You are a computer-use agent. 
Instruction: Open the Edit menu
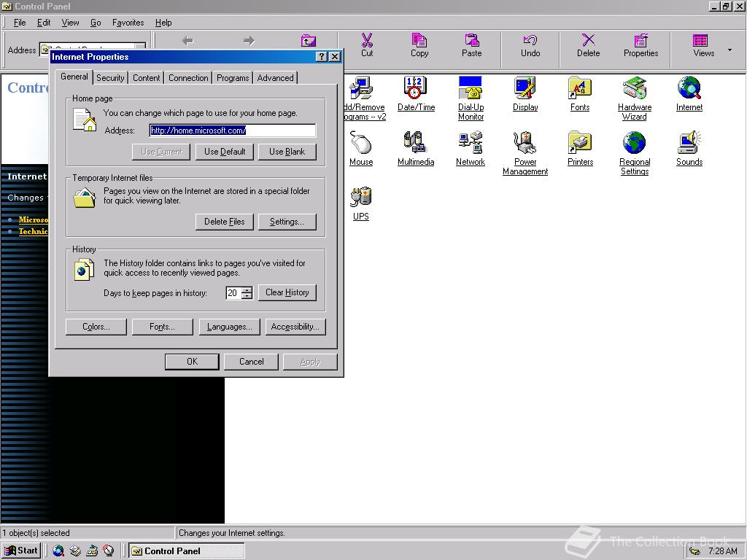click(44, 23)
